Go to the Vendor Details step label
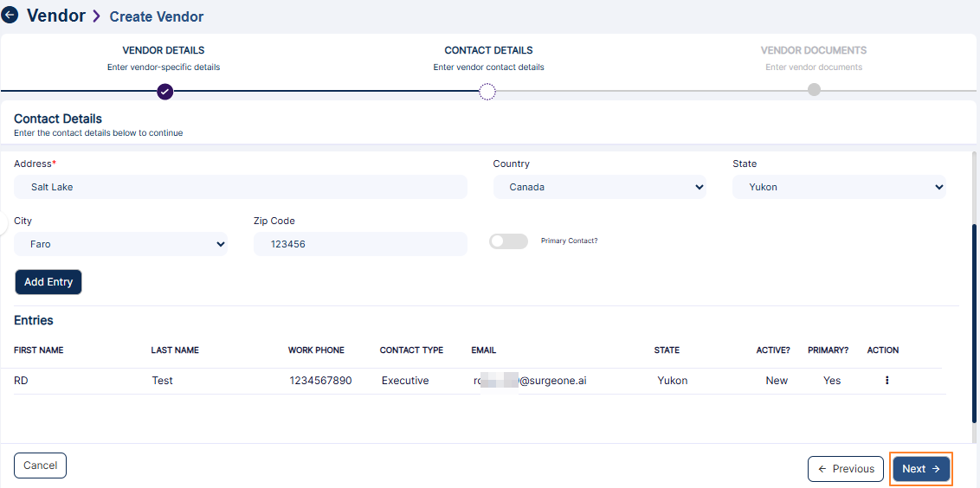 [164, 50]
